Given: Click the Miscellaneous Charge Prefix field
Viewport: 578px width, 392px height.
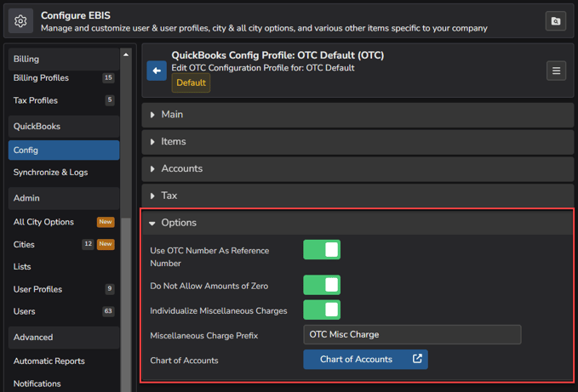Looking at the screenshot, I should click(x=412, y=334).
